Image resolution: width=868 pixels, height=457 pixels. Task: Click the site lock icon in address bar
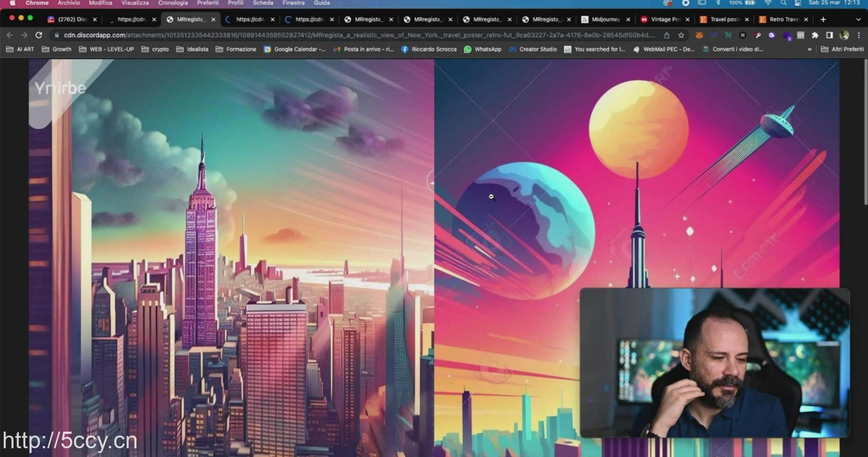pyautogui.click(x=56, y=35)
